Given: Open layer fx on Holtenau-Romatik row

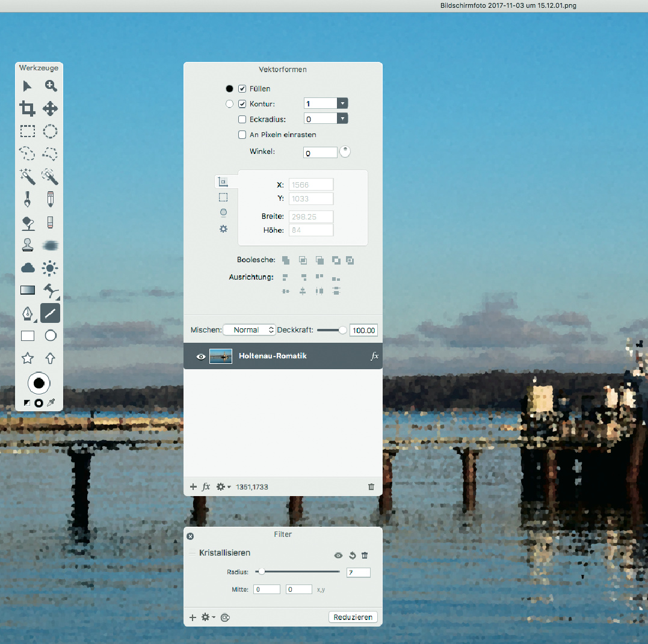Looking at the screenshot, I should click(x=374, y=356).
